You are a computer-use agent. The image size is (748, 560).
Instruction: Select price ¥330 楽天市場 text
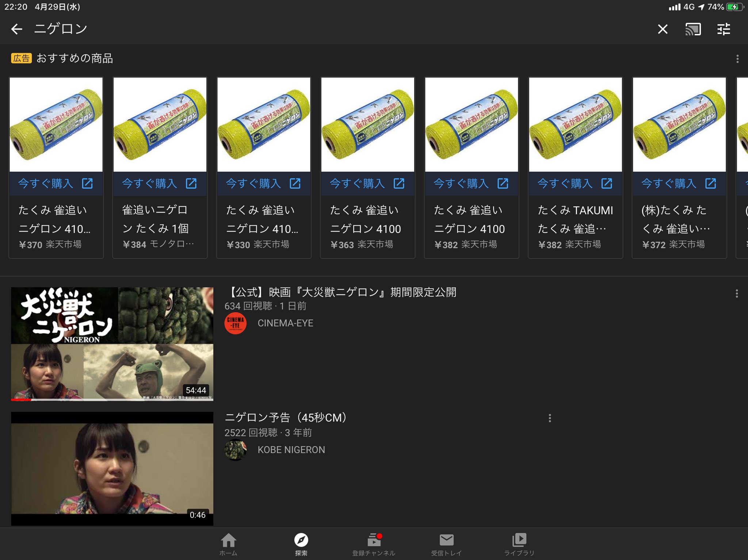(x=258, y=244)
